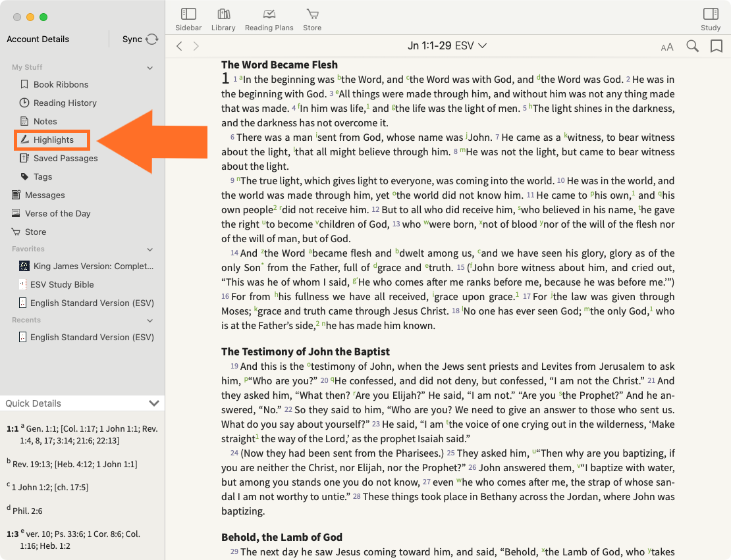
Task: Open ESV Study Bible from Favorites
Action: coord(62,284)
